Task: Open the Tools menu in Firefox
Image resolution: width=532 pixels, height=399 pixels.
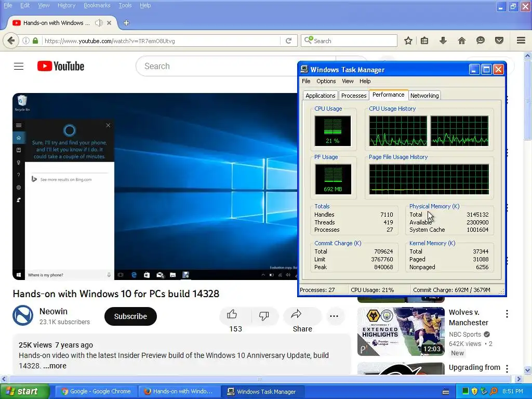Action: point(125,5)
